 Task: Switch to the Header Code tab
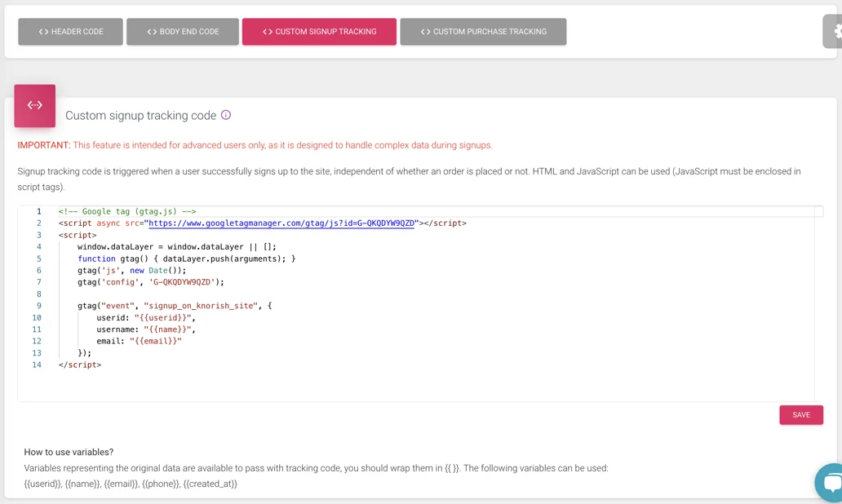71,32
